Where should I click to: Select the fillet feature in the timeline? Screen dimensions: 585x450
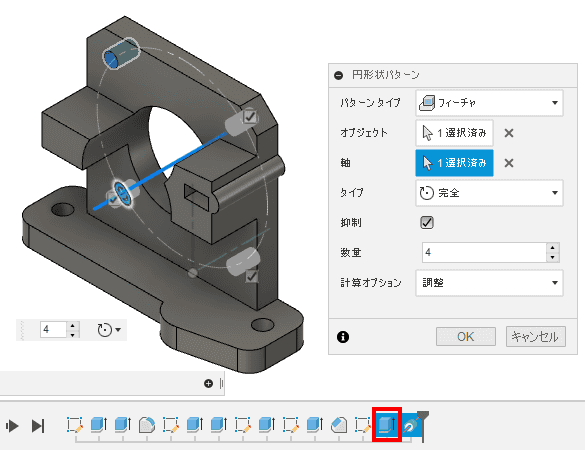coord(147,425)
